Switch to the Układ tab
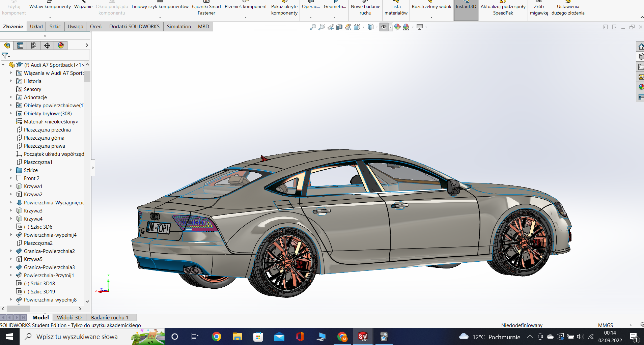 pos(36,26)
